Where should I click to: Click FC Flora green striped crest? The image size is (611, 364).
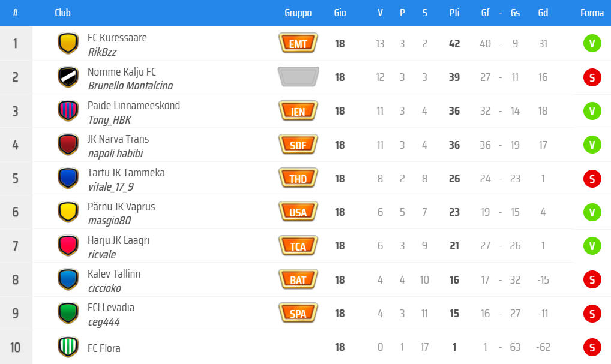(68, 347)
